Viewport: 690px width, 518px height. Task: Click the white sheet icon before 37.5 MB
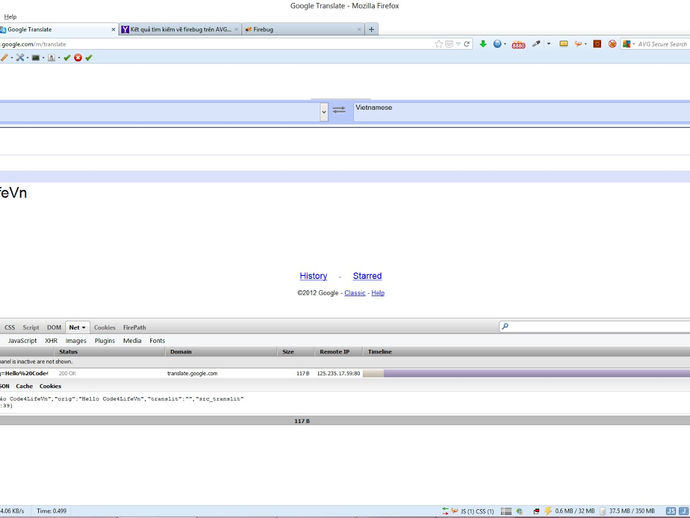pos(602,511)
